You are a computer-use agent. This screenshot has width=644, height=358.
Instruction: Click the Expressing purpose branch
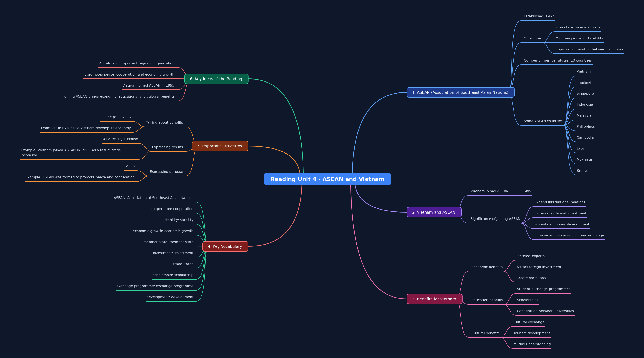pyautogui.click(x=166, y=172)
